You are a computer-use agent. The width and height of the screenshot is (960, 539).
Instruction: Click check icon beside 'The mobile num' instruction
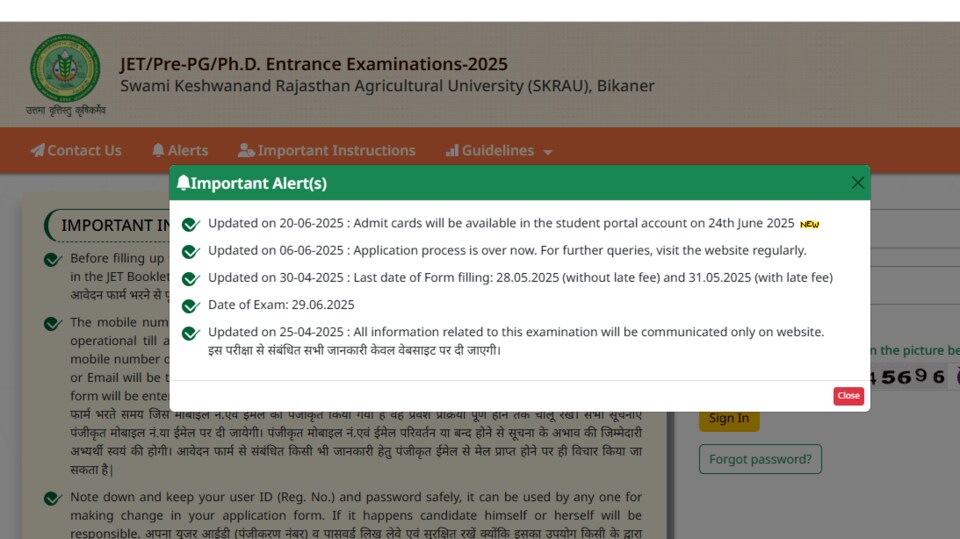click(53, 323)
